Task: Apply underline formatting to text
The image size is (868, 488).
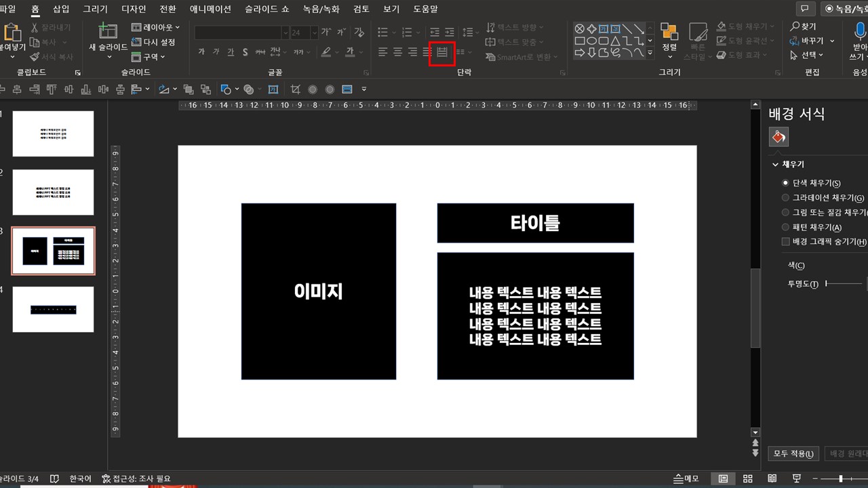Action: tap(231, 52)
